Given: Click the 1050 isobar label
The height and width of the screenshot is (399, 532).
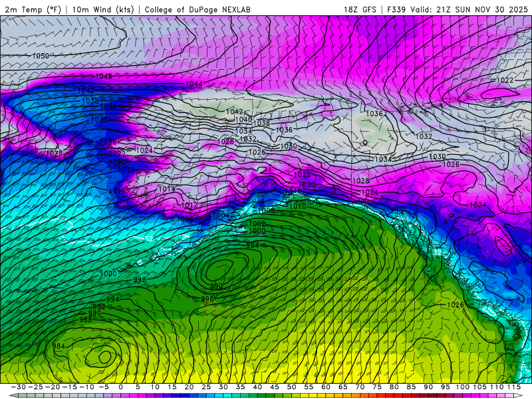Looking at the screenshot, I should tap(41, 56).
